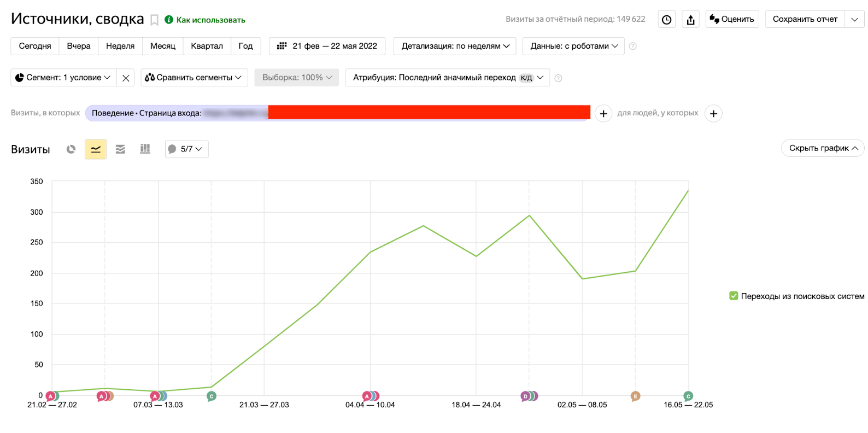Click the bookmark icon next to report title
The height and width of the screenshot is (433, 868).
[x=155, y=20]
